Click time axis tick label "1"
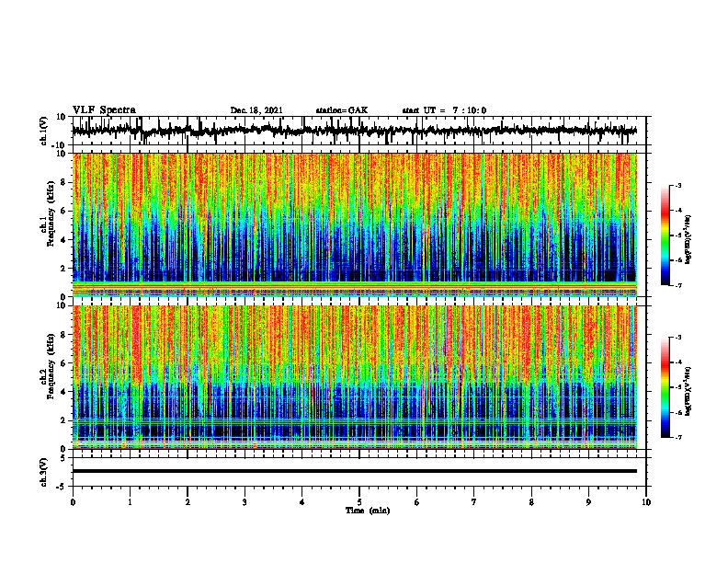 pos(130,502)
